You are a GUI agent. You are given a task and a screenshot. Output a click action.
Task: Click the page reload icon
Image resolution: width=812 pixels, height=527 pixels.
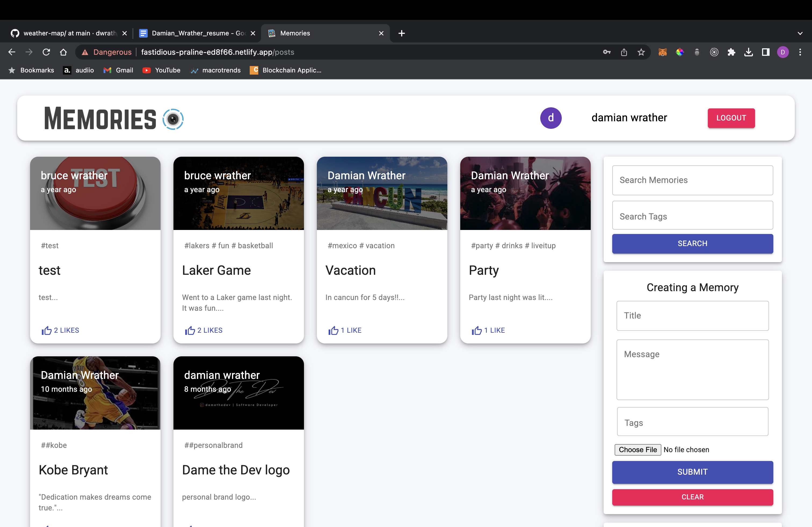46,52
